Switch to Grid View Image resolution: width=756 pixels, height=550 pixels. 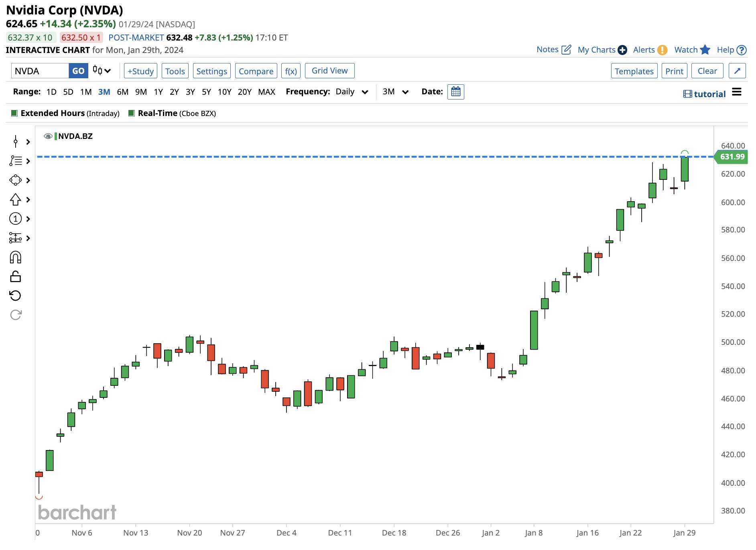point(330,71)
